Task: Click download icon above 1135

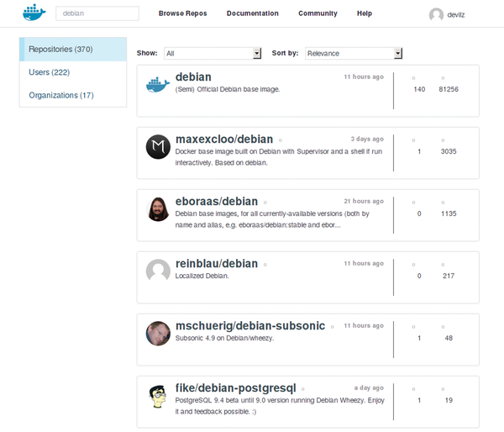Action: pyautogui.click(x=443, y=203)
